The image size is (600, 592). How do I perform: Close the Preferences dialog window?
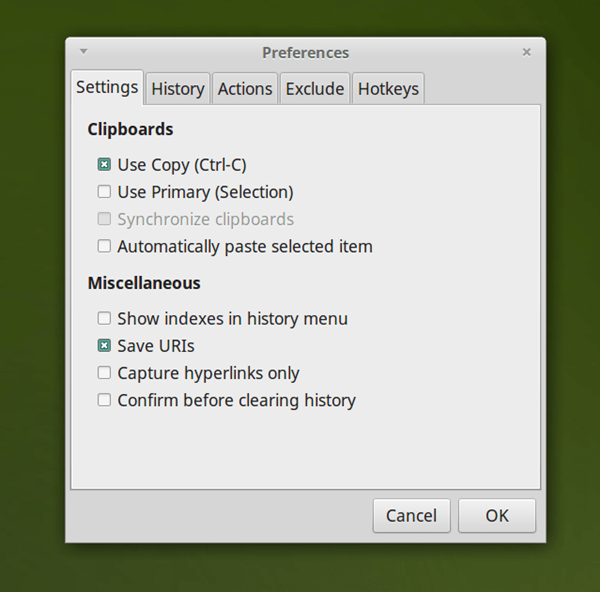[526, 52]
